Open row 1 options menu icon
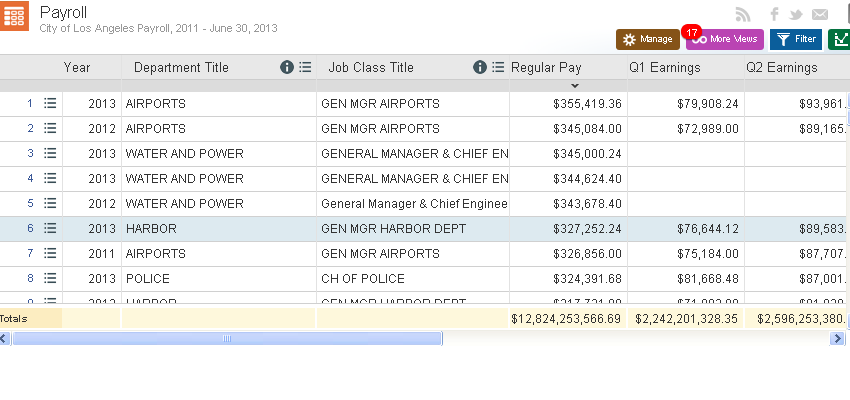This screenshot has width=850, height=400. (50, 103)
